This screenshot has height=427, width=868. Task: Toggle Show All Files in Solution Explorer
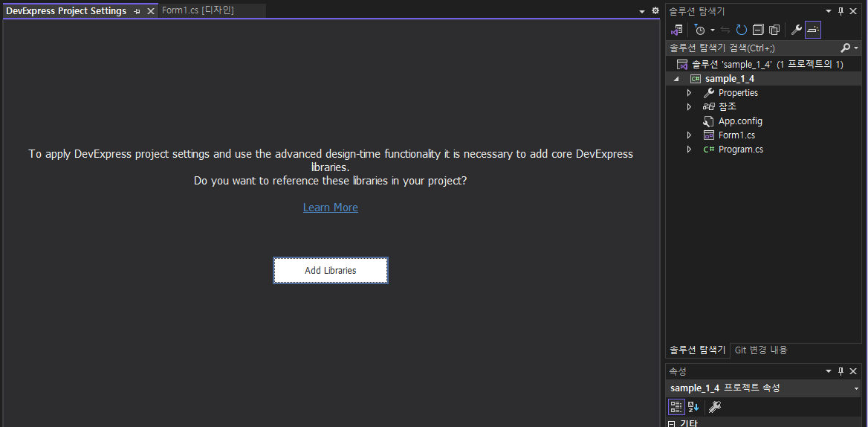tap(774, 30)
